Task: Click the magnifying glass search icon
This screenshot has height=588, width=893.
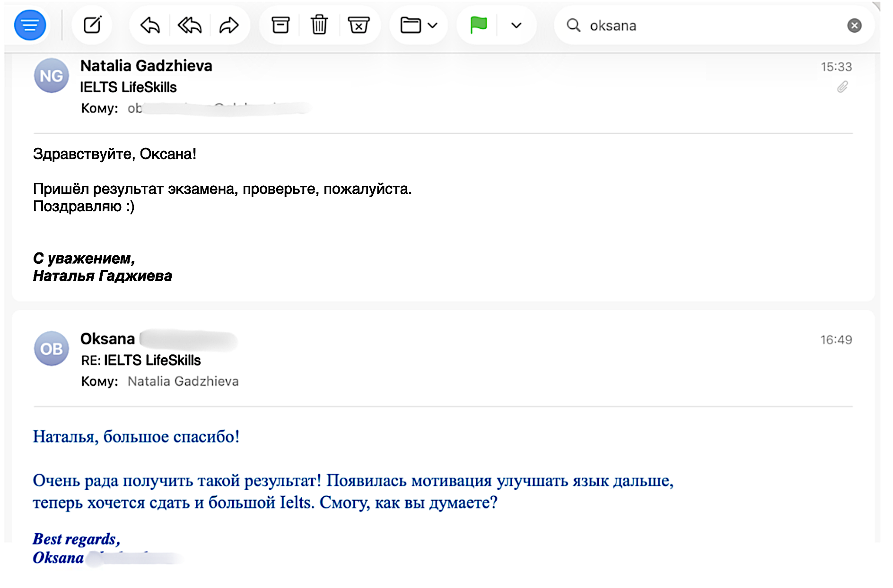Action: pos(574,26)
